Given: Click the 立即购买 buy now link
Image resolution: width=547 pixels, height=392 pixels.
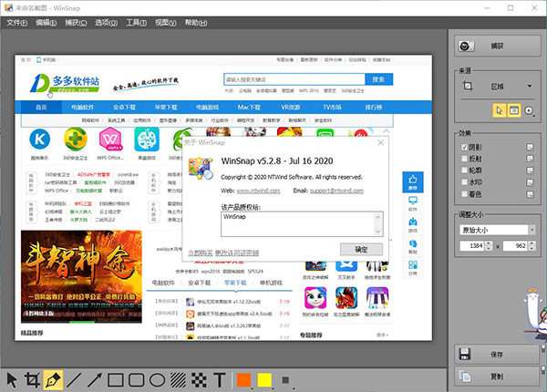Looking at the screenshot, I should (x=201, y=253).
